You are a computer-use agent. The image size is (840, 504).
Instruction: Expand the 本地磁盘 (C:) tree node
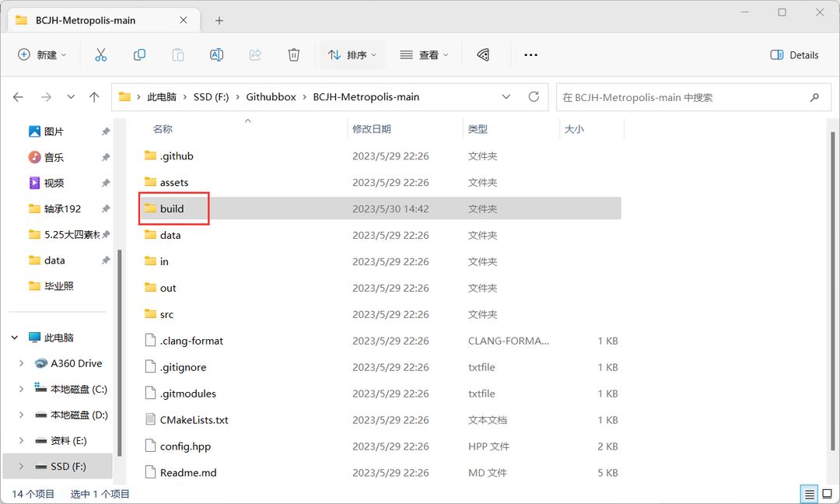21,389
